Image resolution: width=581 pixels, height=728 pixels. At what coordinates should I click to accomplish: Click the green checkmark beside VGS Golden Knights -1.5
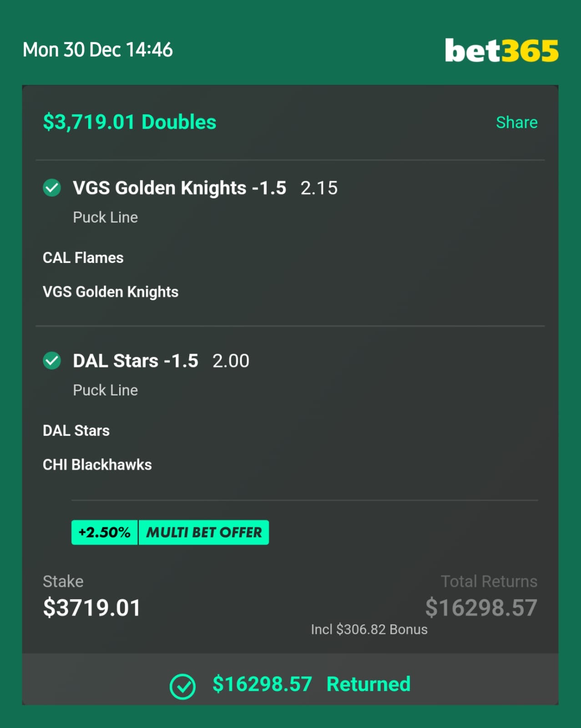point(52,187)
